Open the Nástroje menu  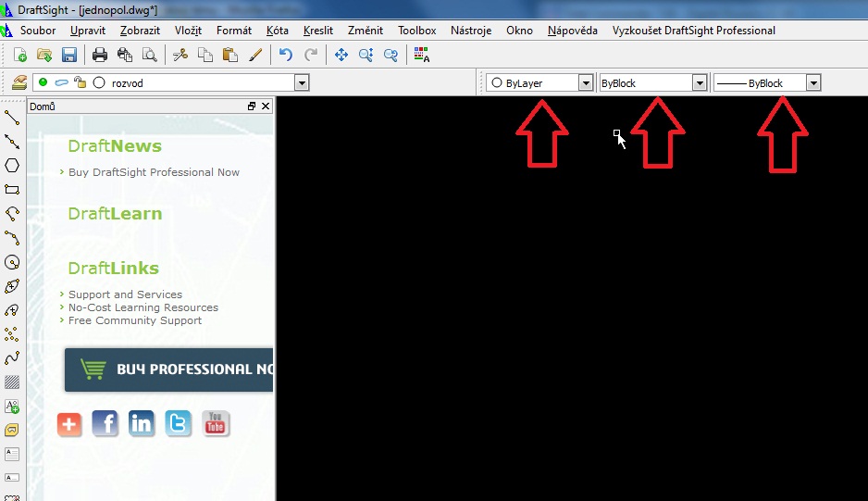pos(470,31)
